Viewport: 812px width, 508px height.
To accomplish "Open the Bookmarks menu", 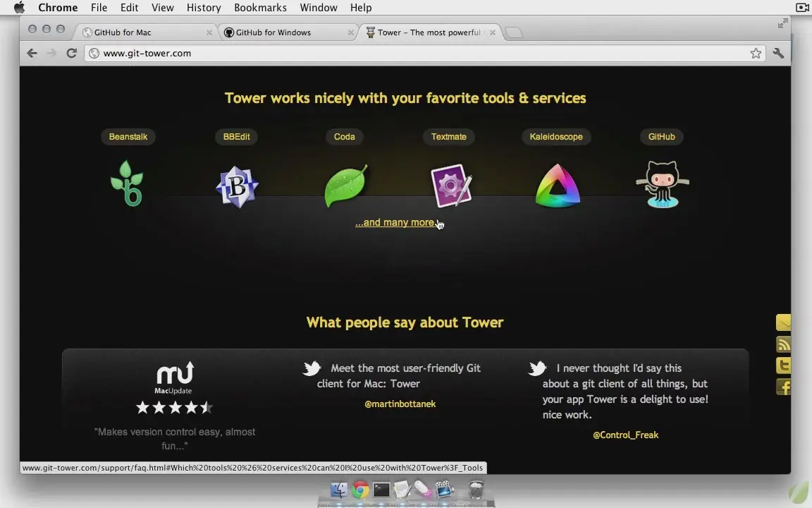I will coord(261,7).
